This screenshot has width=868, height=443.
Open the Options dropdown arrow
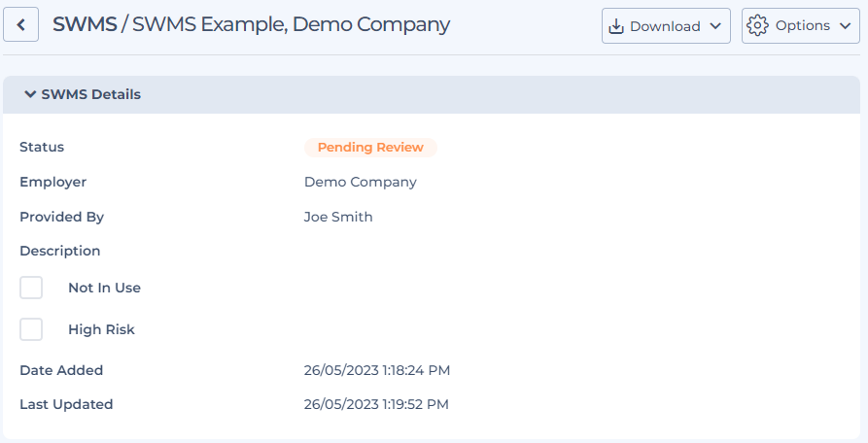[x=844, y=26]
